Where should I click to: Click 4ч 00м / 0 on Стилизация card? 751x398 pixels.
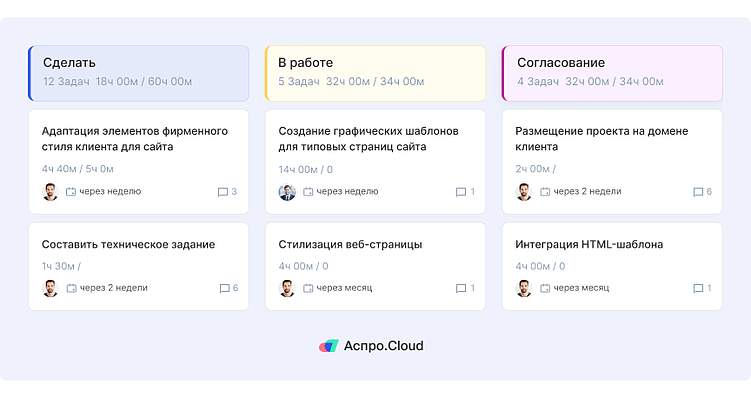pos(303,266)
